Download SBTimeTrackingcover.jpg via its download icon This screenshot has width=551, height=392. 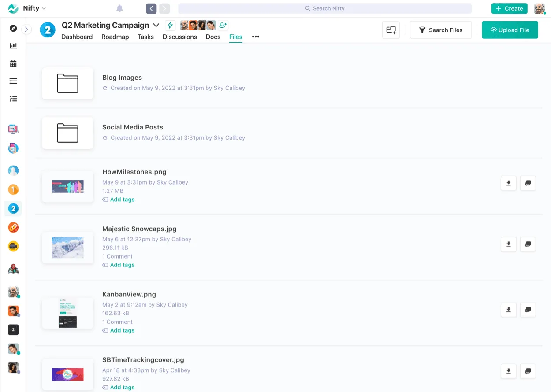point(508,371)
